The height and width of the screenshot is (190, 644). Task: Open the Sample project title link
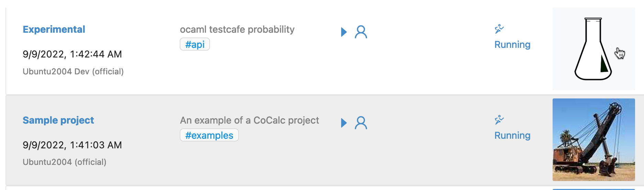point(58,120)
